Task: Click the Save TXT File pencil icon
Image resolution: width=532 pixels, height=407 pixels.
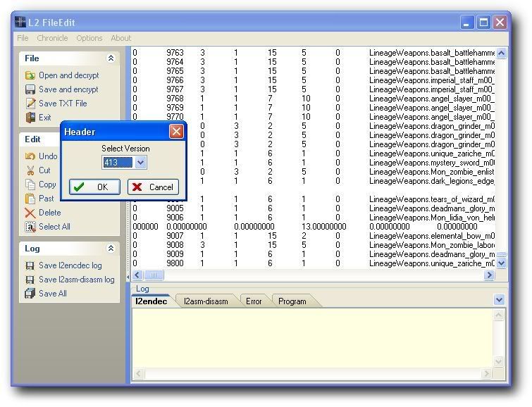Action: pyautogui.click(x=30, y=104)
